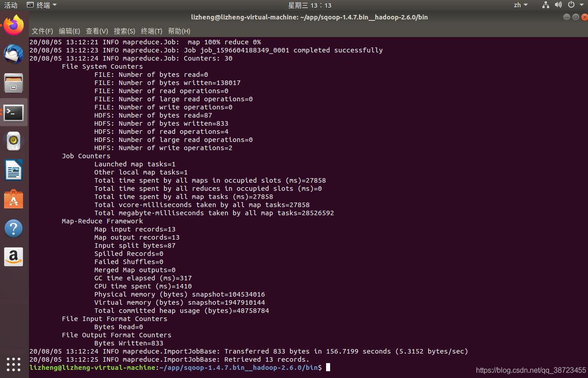Viewport: 588px width, 378px height.
Task: Open Firefox from the dock
Action: pos(14,25)
